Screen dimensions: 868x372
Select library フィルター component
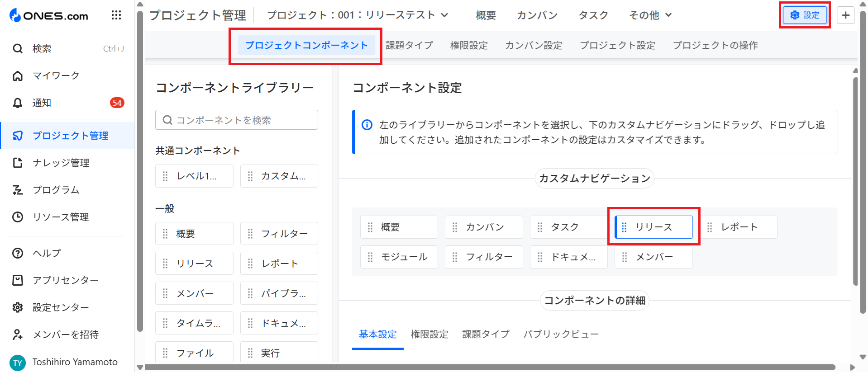tap(279, 234)
